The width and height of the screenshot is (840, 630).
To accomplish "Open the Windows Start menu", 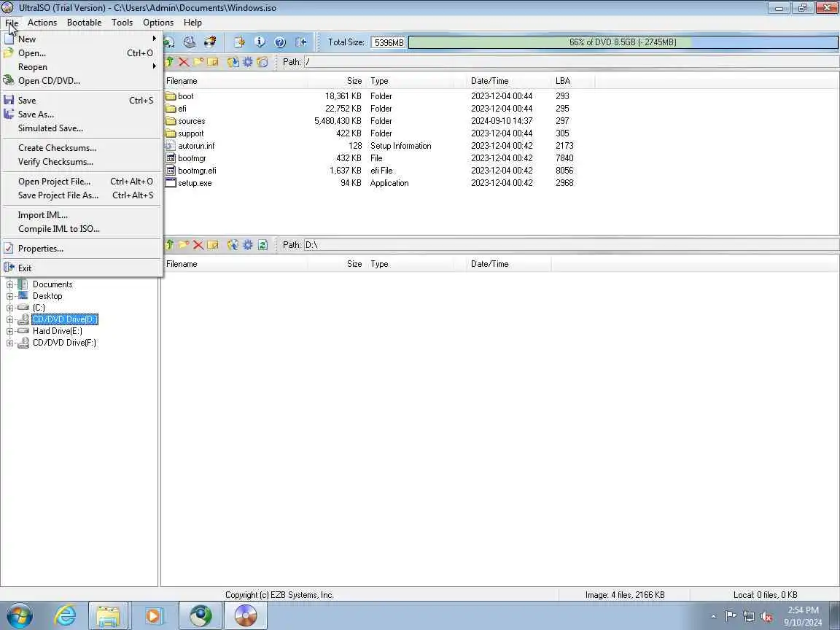I will pos(20,615).
